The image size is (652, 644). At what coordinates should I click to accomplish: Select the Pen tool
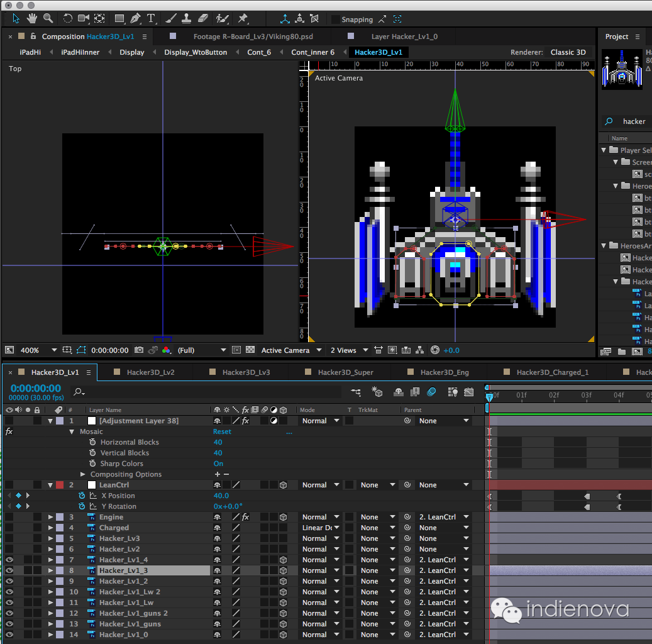pos(135,19)
